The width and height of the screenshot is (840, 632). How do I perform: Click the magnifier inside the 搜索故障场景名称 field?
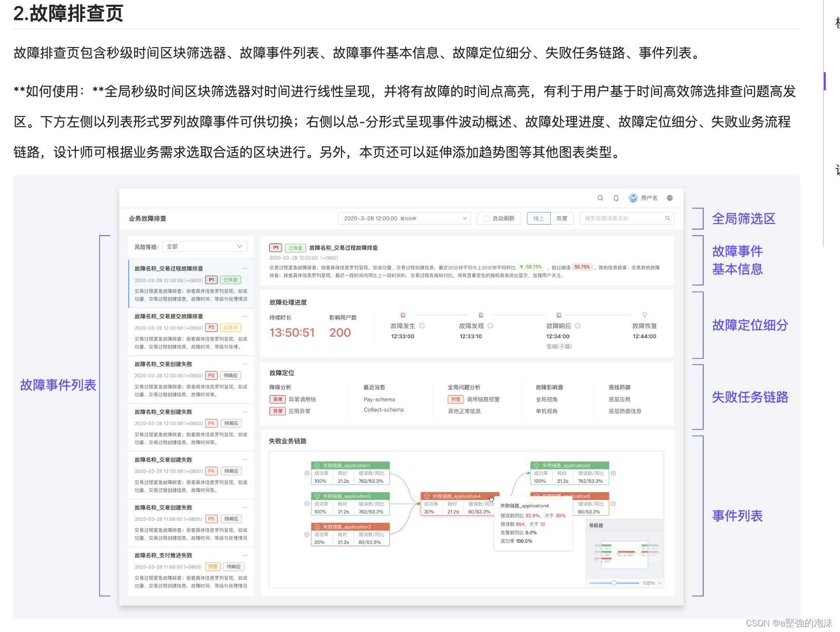click(668, 218)
